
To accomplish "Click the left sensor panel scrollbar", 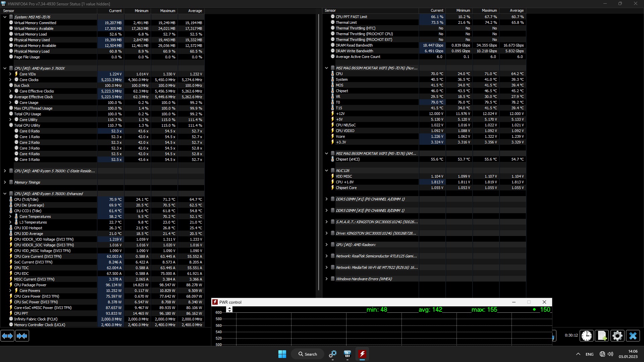I will click(318, 151).
